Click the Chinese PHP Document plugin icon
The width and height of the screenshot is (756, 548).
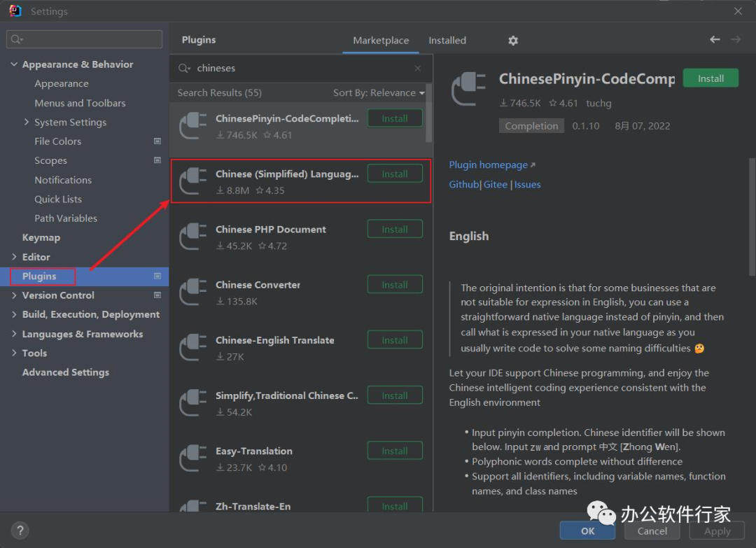[193, 237]
